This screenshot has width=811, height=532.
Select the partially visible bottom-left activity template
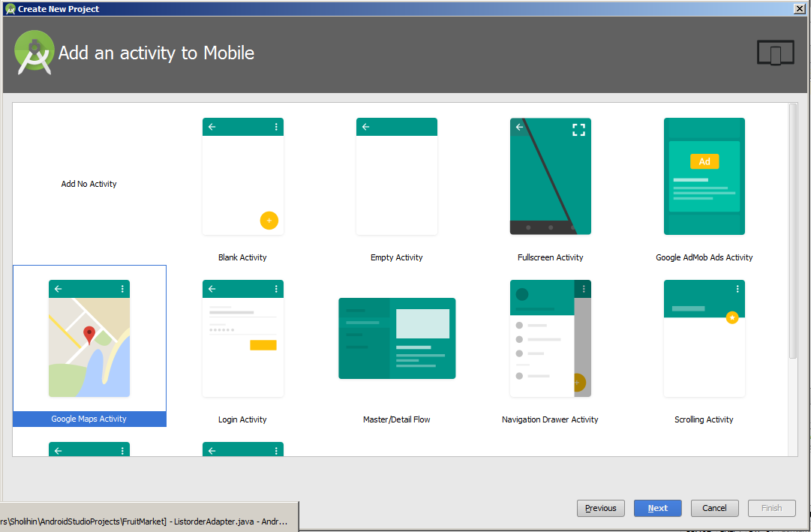(x=89, y=449)
